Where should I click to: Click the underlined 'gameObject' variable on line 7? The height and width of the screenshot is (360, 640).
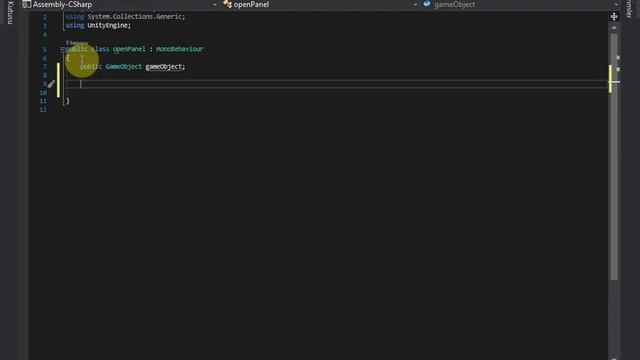click(164, 67)
